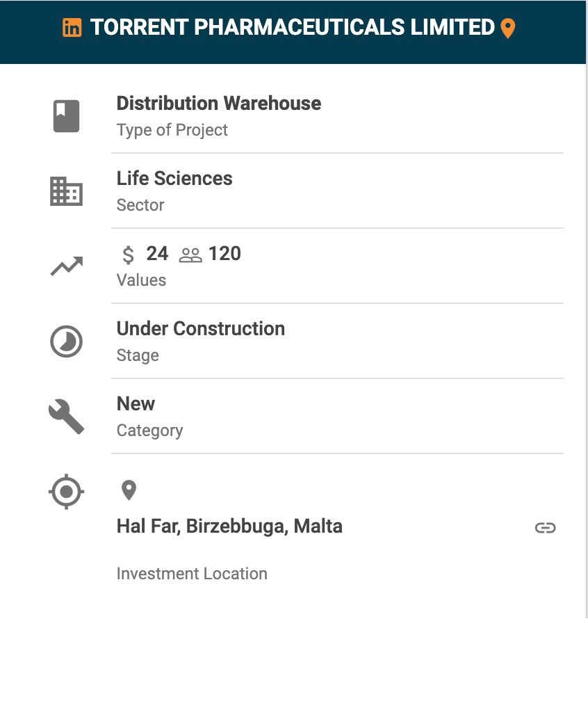Click the LinkedIn icon in header
Screen dimensions: 588x701
pyautogui.click(x=72, y=28)
